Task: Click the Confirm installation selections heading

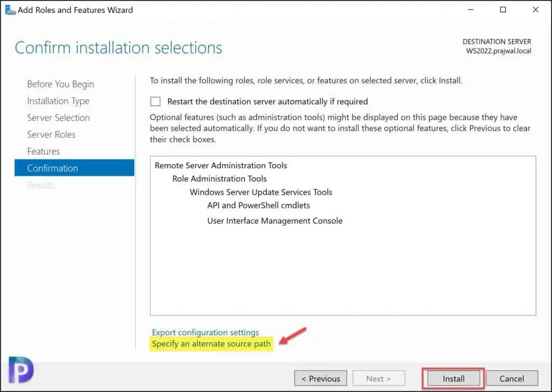Action: [x=118, y=48]
